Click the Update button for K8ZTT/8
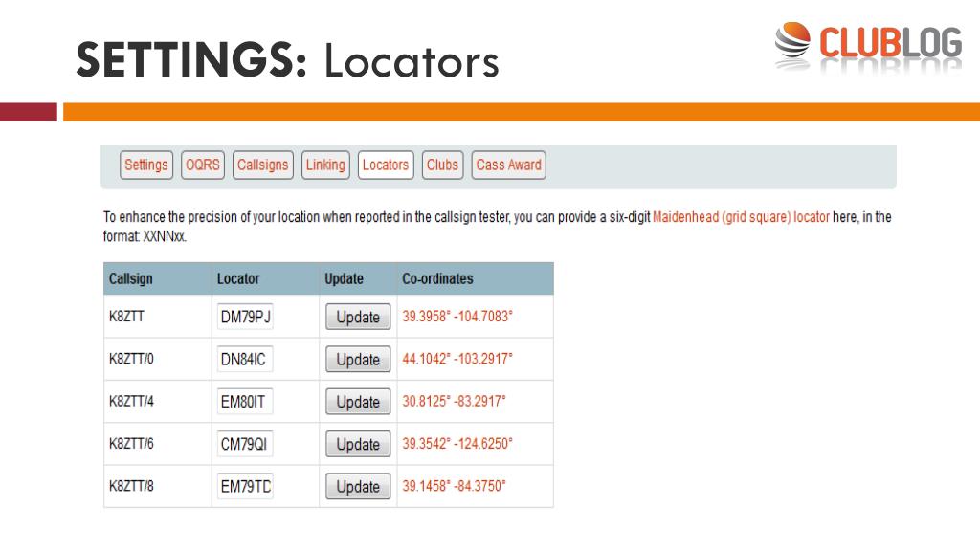This screenshot has height=551, width=980. pyautogui.click(x=358, y=487)
